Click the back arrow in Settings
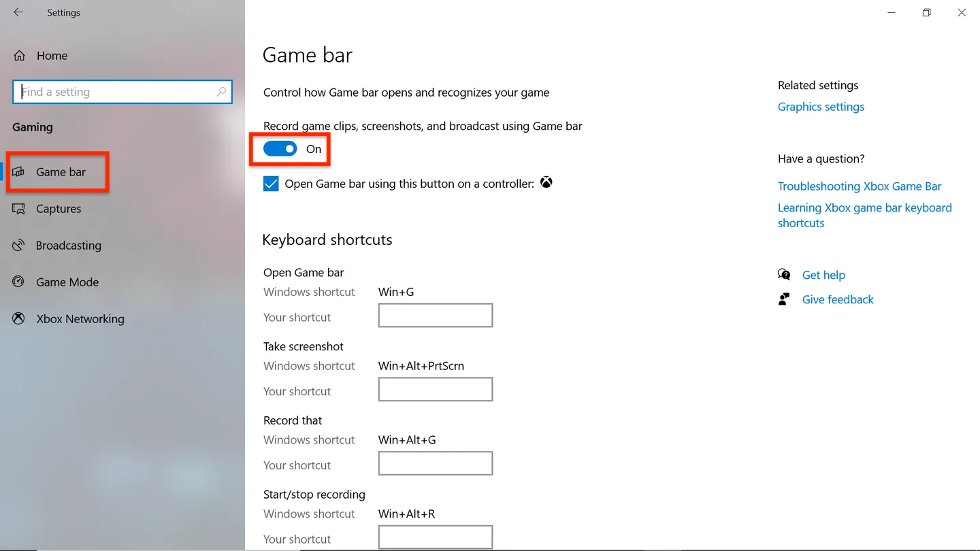 pos(18,12)
